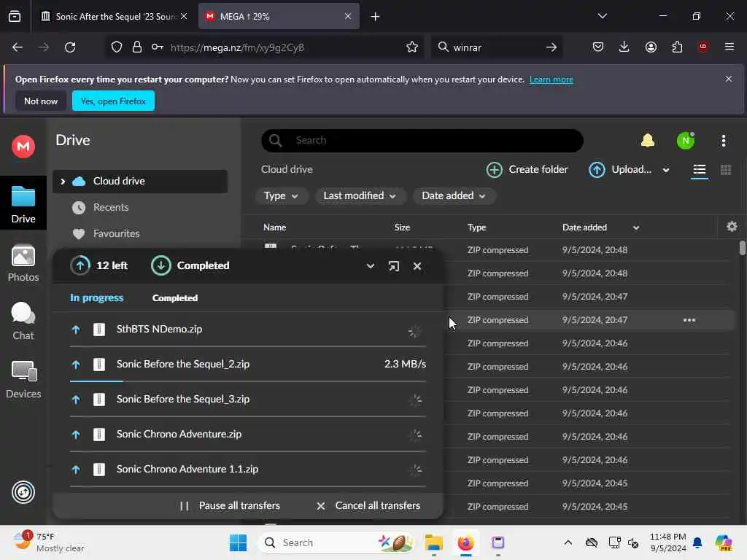Open Firefox View icon in tab bar
Image resolution: width=747 pixels, height=560 pixels.
15,17
